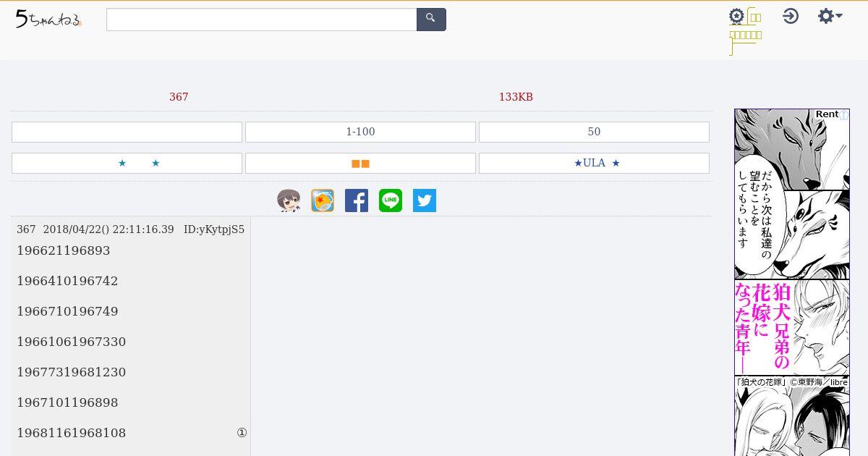
Task: Open the yellow boxed link under badge
Action: coord(746,34)
